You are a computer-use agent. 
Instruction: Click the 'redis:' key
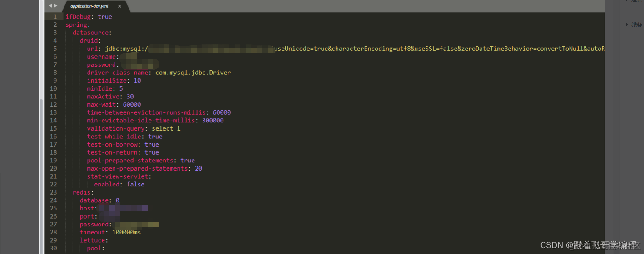84,192
